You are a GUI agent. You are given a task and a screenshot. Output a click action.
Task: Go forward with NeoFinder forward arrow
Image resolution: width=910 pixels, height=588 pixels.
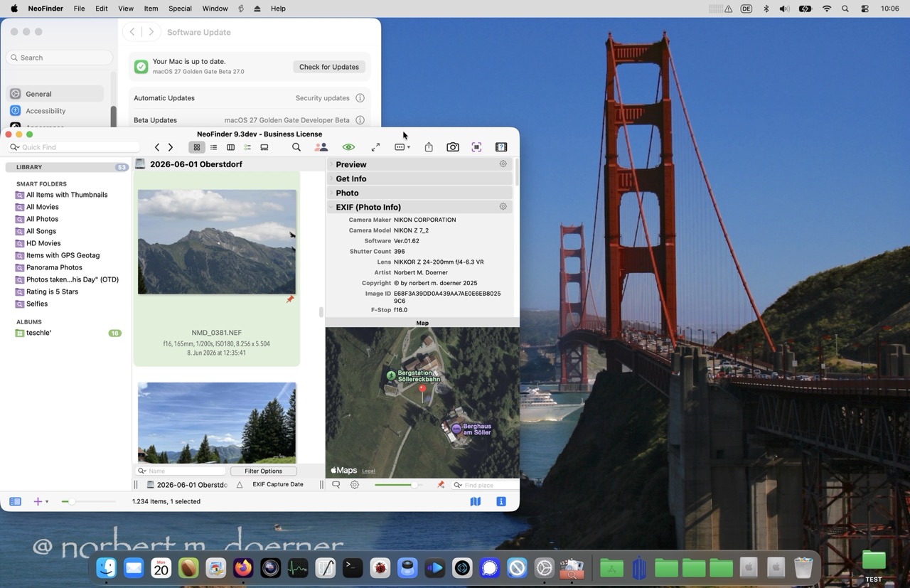(171, 147)
